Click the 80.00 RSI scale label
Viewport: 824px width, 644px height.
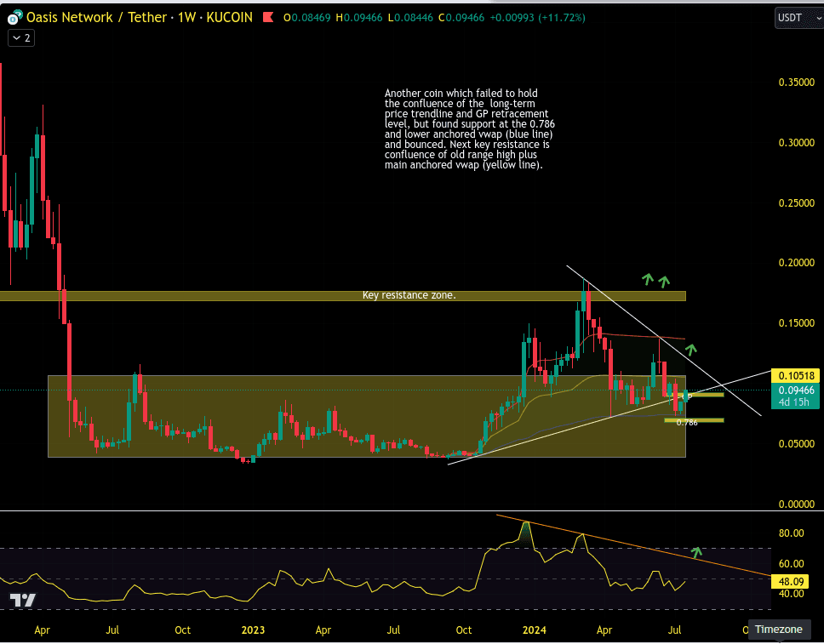pyautogui.click(x=791, y=533)
